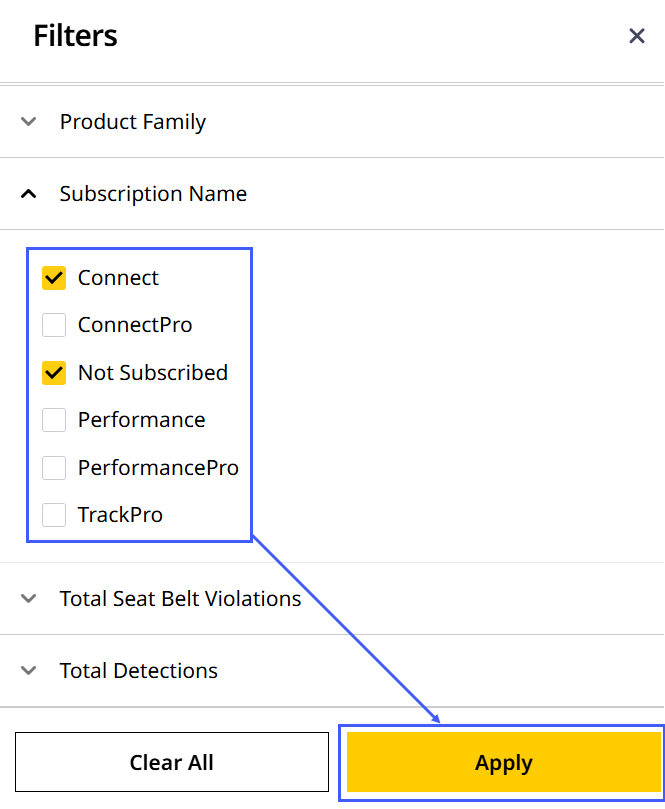Uncheck the Not Subscribed checkbox
Viewport: 665px width, 809px height.
click(54, 373)
